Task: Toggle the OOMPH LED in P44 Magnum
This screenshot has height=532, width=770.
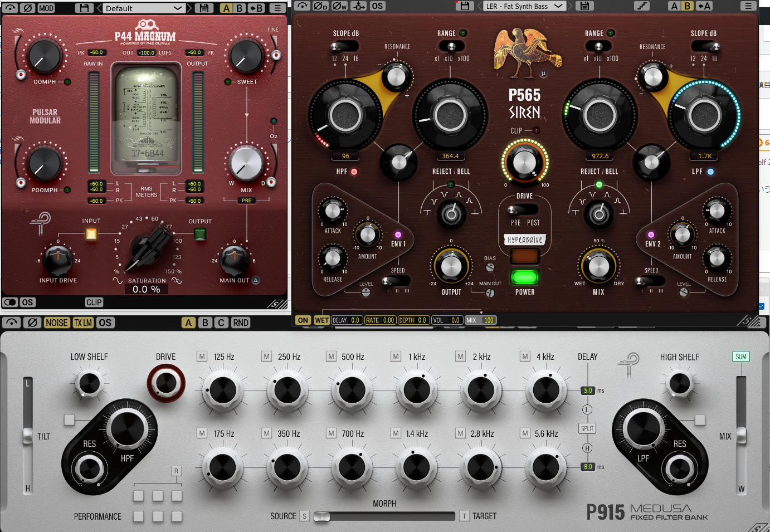Action: [67, 82]
